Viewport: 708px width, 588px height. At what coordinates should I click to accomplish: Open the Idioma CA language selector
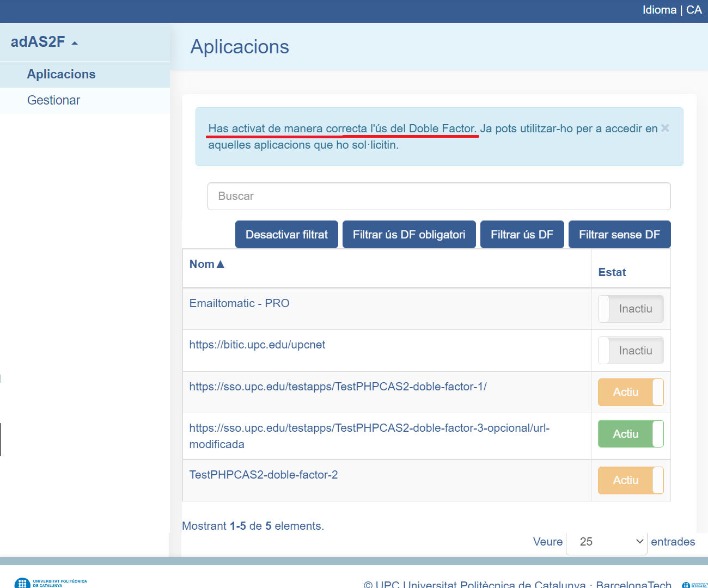click(x=672, y=10)
